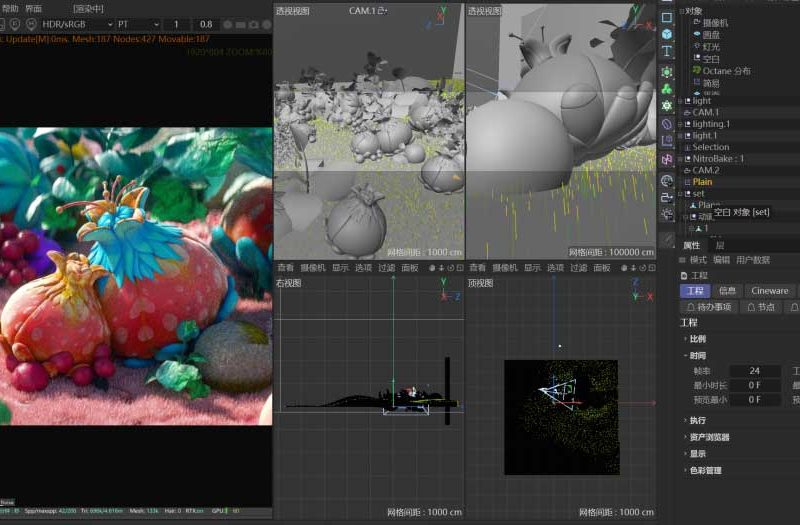Open the purple field tool icon
This screenshot has width=800, height=525.
[666, 141]
